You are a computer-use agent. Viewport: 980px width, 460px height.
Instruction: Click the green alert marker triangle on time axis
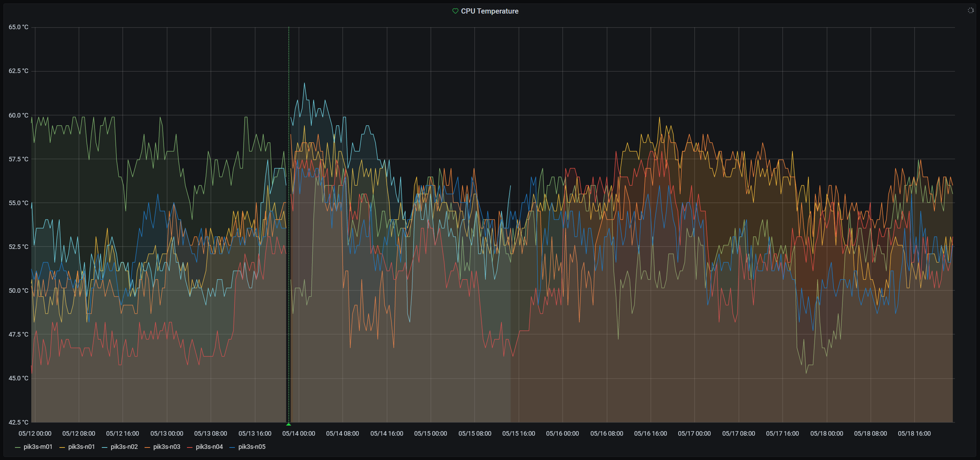click(288, 424)
